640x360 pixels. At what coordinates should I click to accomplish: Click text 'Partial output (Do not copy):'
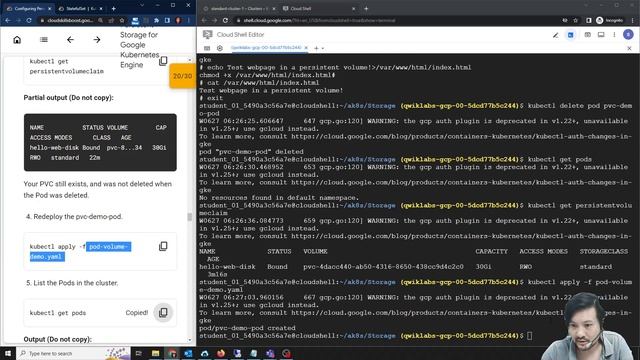69,98
